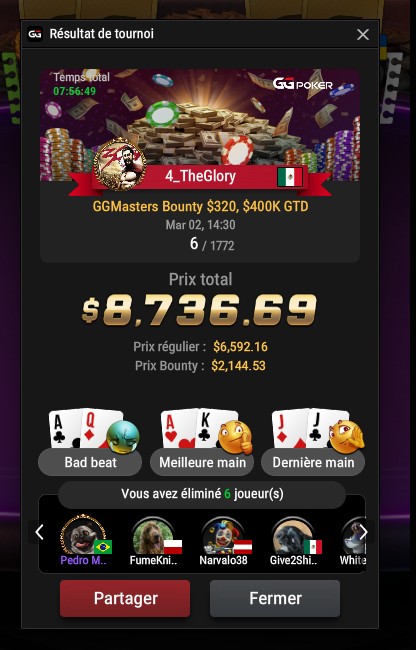Click the GG logo in title bar

coord(35,34)
